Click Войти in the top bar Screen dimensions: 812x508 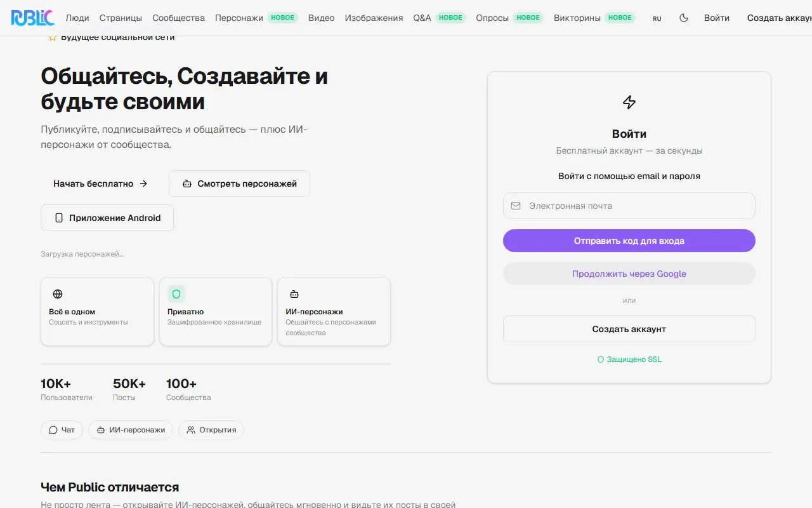click(717, 18)
